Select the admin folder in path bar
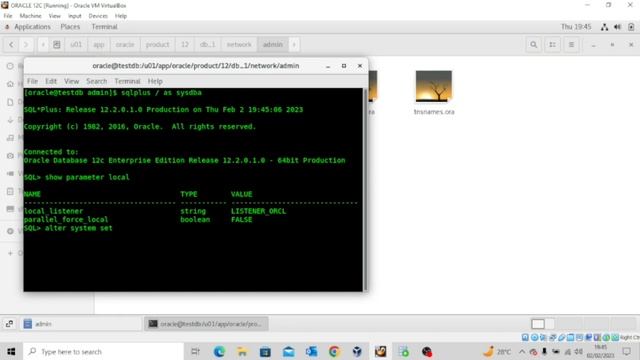The width and height of the screenshot is (640, 360). tap(273, 44)
